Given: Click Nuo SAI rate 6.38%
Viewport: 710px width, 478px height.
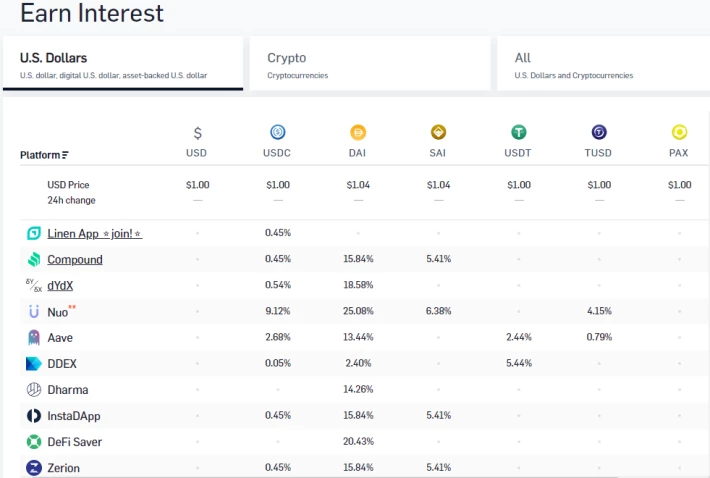Looking at the screenshot, I should tap(438, 311).
